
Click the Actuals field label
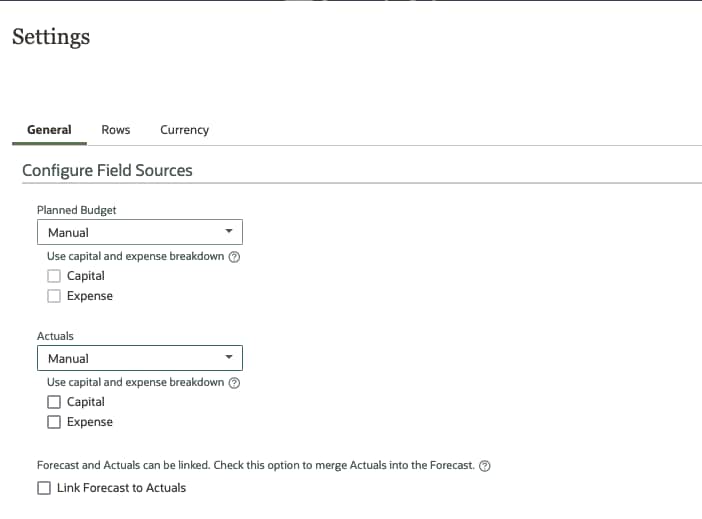[55, 336]
